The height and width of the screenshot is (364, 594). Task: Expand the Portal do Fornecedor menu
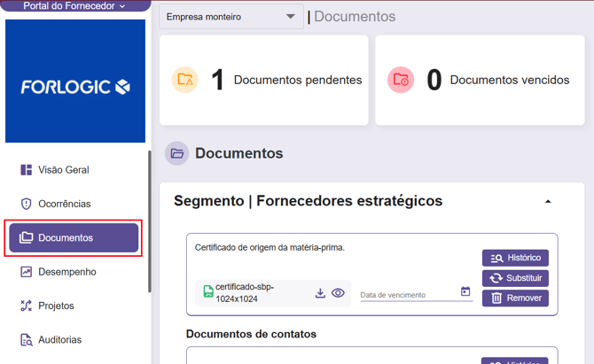[x=74, y=6]
